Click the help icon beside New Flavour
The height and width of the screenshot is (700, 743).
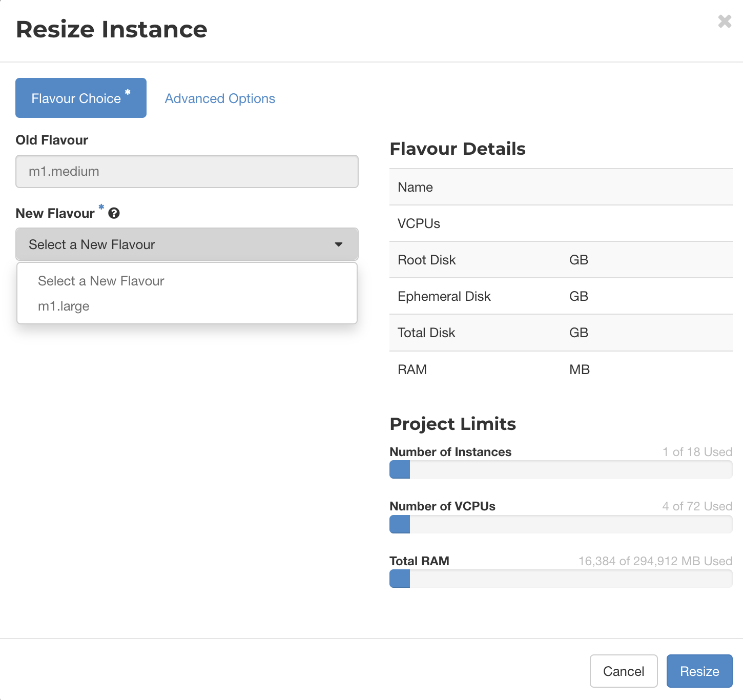point(114,213)
